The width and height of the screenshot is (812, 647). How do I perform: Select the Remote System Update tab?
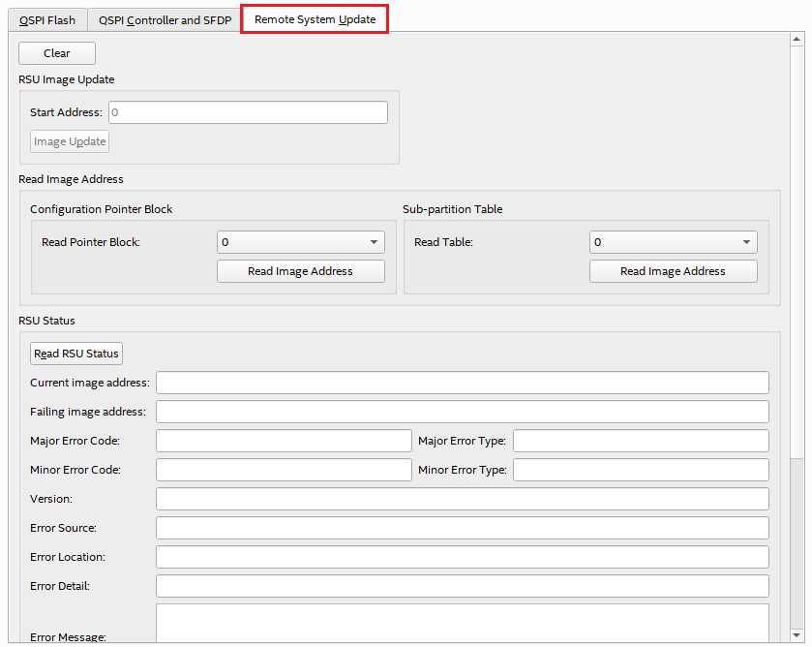coord(315,19)
